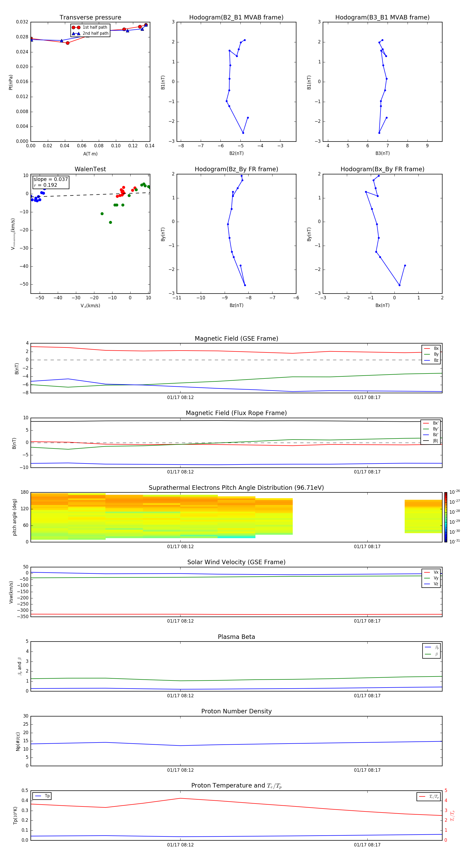Screen dimensions: 473x868
Task: Select the '2nd half path' legend entry
Action: 90,33
